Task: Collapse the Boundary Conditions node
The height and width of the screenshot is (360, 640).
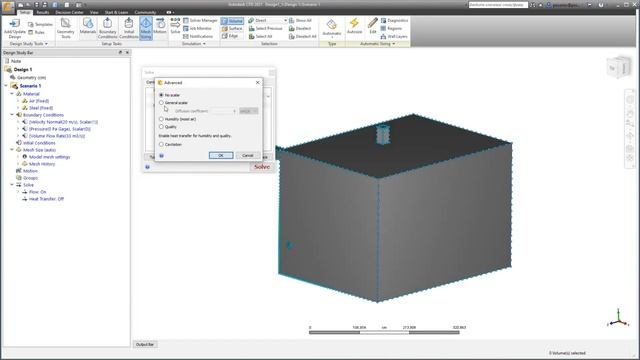Action: point(12,115)
